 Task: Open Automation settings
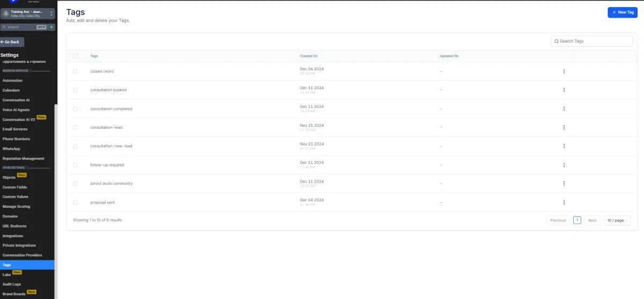13,81
